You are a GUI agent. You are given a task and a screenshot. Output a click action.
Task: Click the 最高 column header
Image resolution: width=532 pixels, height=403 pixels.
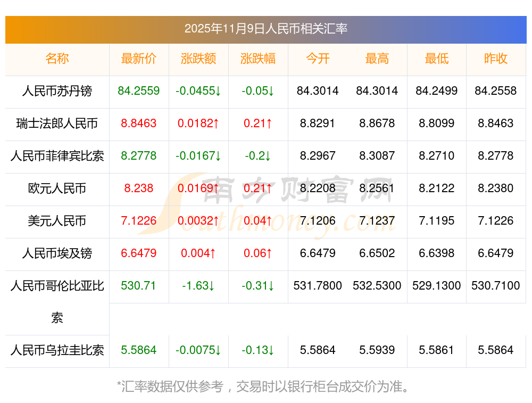[377, 59]
